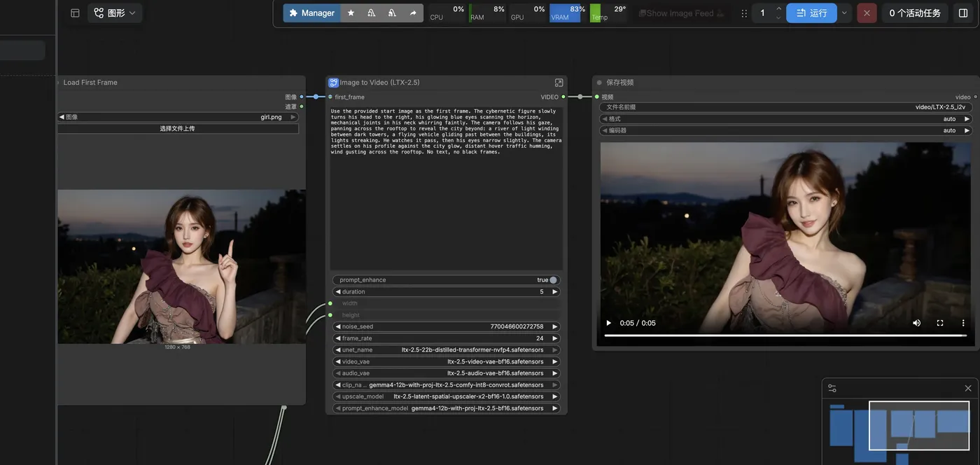The width and height of the screenshot is (980, 465).
Task: Toggle the sidebar panel layout icon at top left
Action: 75,13
